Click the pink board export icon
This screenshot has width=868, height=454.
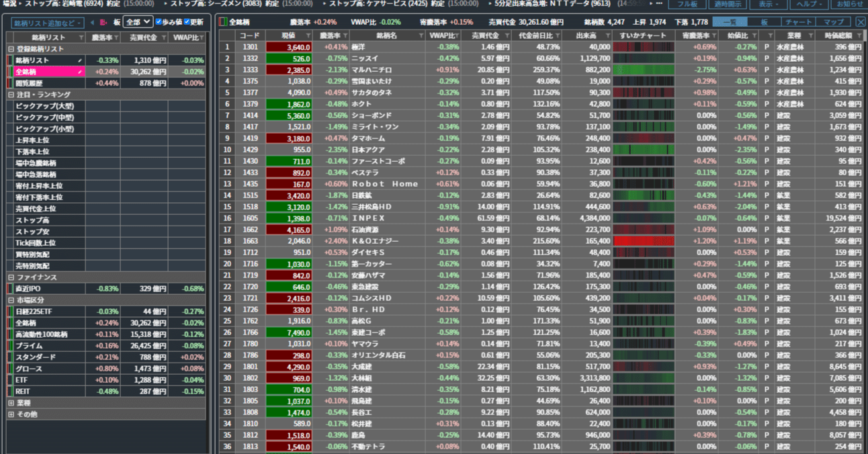pyautogui.click(x=104, y=22)
